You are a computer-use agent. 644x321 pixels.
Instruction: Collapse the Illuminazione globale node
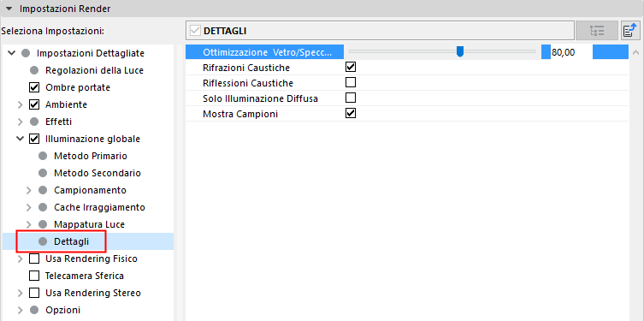[21, 139]
